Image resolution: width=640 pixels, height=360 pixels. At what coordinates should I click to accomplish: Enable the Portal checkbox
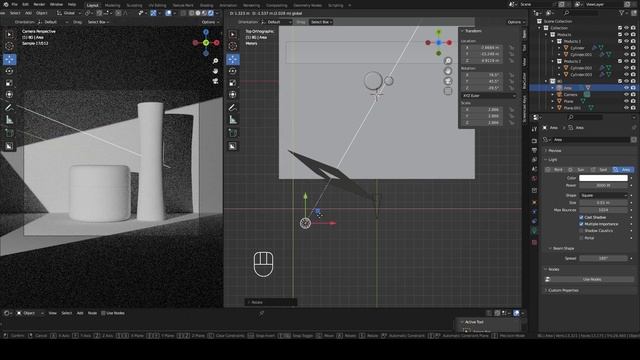(x=581, y=238)
